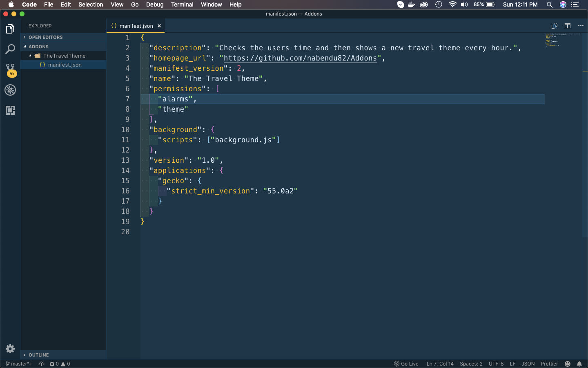This screenshot has width=588, height=368.
Task: Expand the Outline section
Action: pyautogui.click(x=63, y=355)
